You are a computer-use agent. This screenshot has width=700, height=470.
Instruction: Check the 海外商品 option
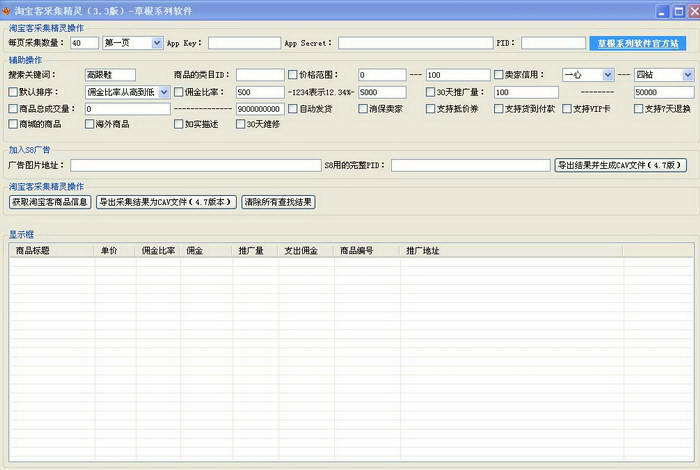[x=90, y=124]
